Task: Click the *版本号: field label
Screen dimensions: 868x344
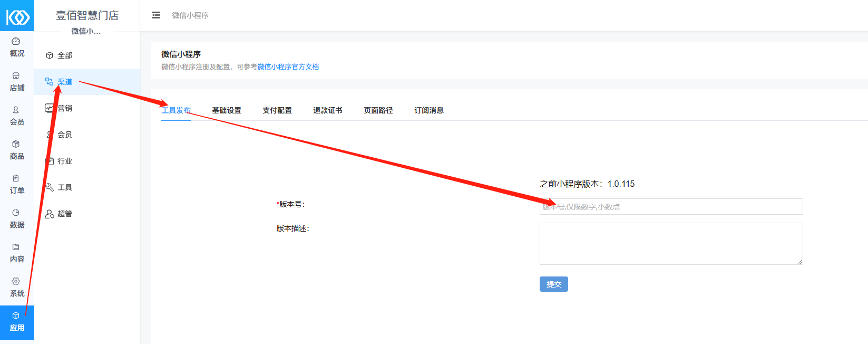Action: [291, 204]
